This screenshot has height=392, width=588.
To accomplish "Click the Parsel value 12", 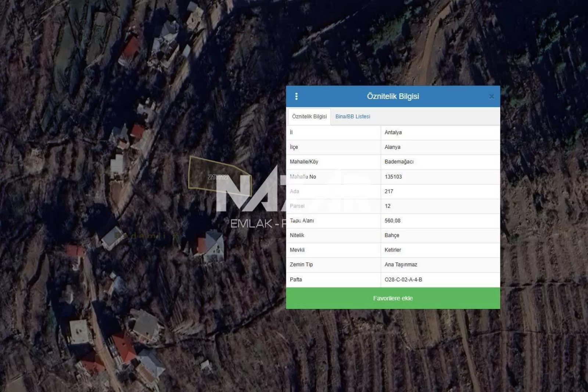I will [387, 206].
